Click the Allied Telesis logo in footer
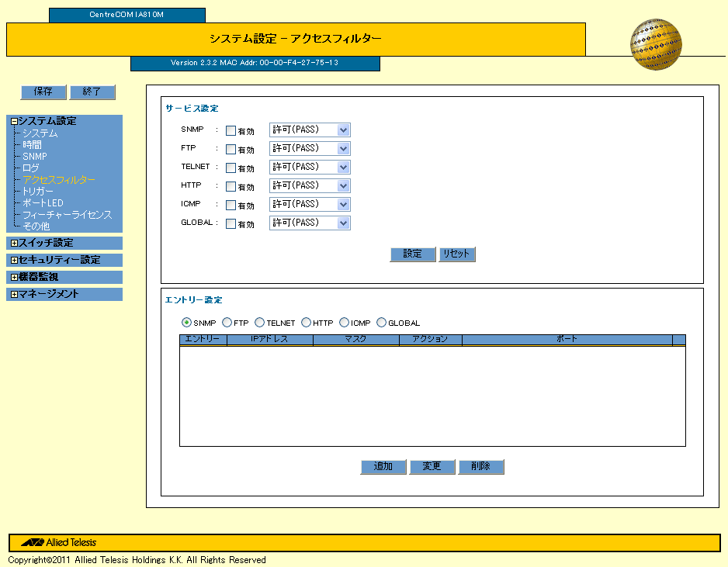728x567 pixels. point(59,542)
